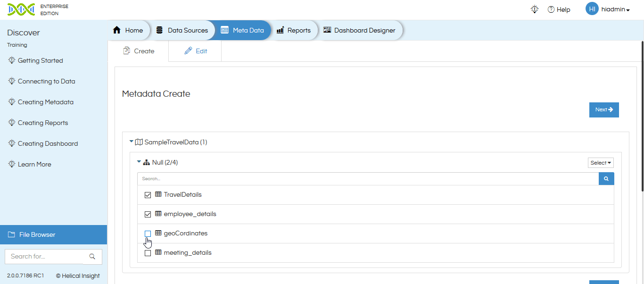Image resolution: width=644 pixels, height=284 pixels.
Task: Click the Training sidebar label
Action: [17, 45]
